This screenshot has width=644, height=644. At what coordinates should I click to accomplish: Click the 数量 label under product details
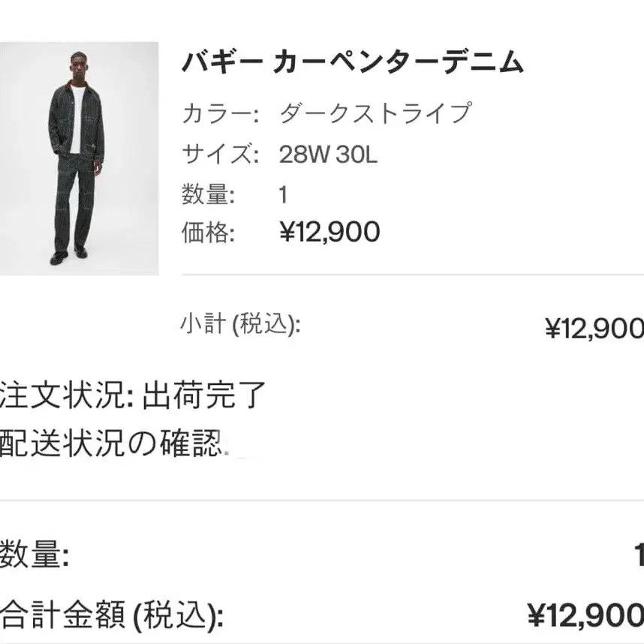coord(208,195)
